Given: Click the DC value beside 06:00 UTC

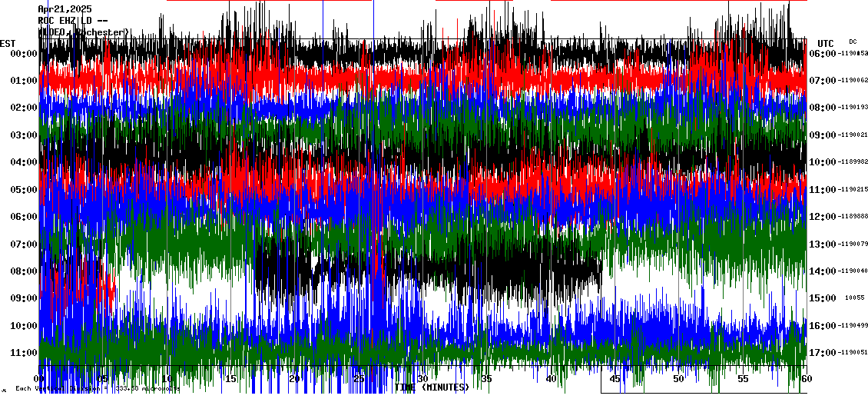Looking at the screenshot, I should click(x=853, y=54).
